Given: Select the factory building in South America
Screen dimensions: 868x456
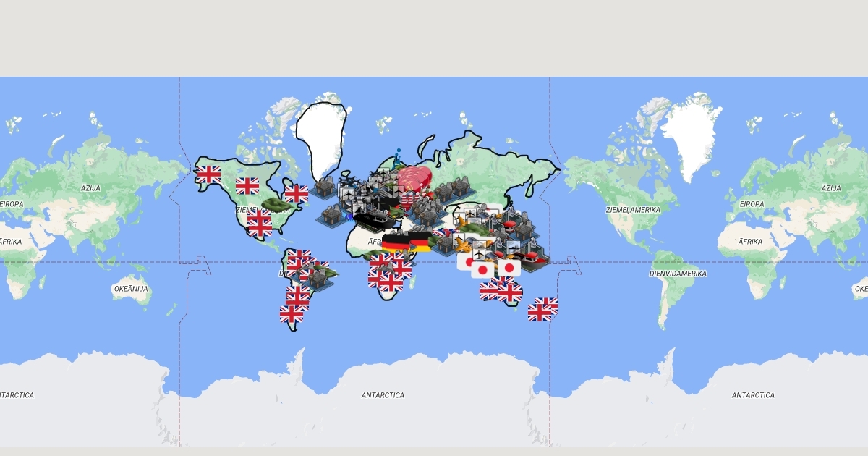Looking at the screenshot, I should [316, 277].
